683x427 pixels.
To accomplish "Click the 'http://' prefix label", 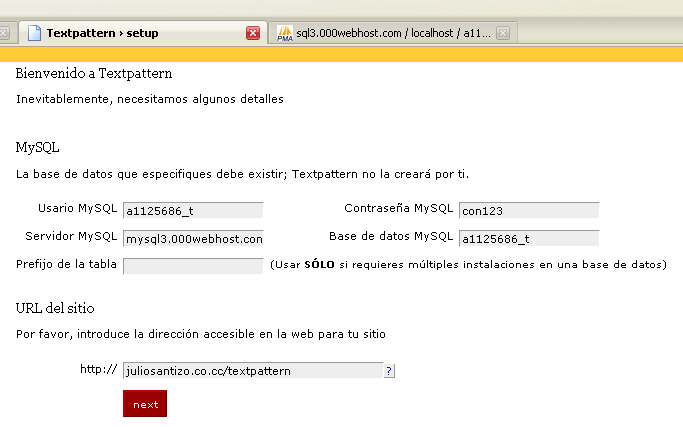I will pos(98,369).
